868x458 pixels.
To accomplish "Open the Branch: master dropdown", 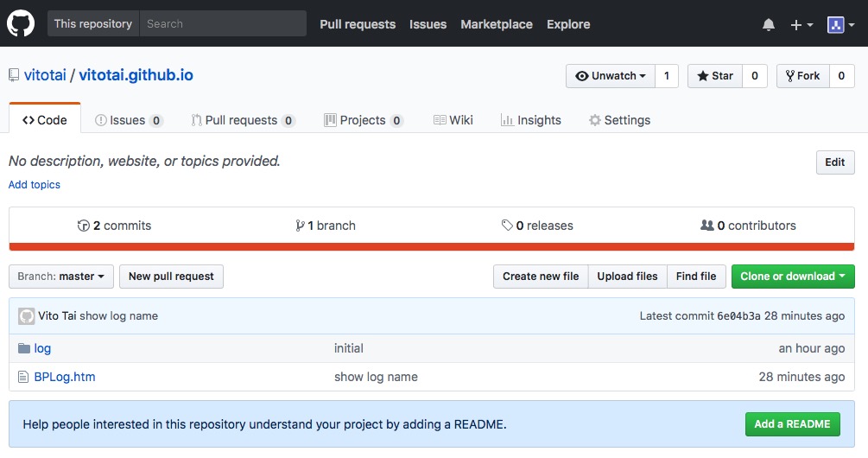I will 61,277.
